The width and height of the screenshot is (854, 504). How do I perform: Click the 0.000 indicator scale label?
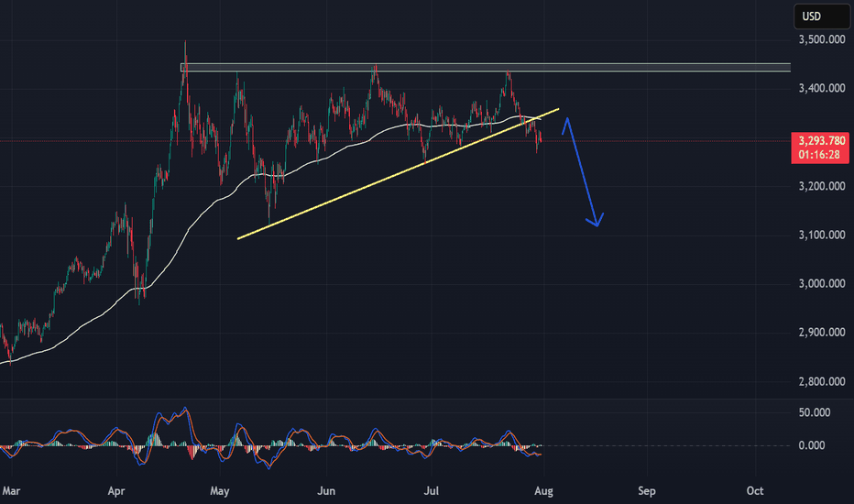click(812, 445)
